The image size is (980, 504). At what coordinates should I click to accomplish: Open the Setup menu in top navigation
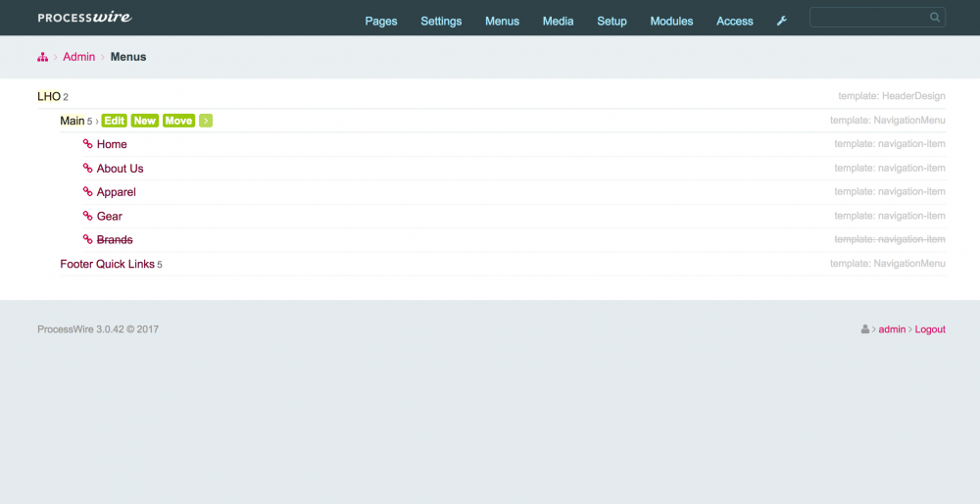pyautogui.click(x=612, y=21)
